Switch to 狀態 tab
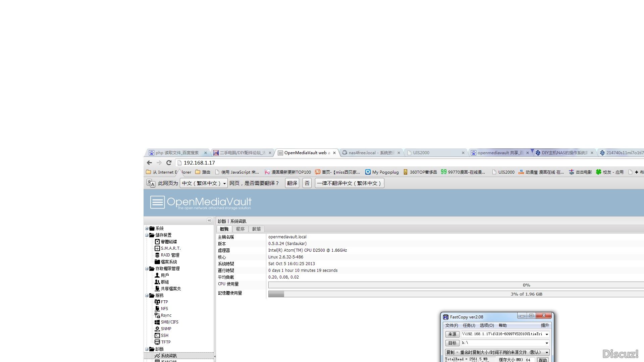The width and height of the screenshot is (644, 362). [256, 229]
